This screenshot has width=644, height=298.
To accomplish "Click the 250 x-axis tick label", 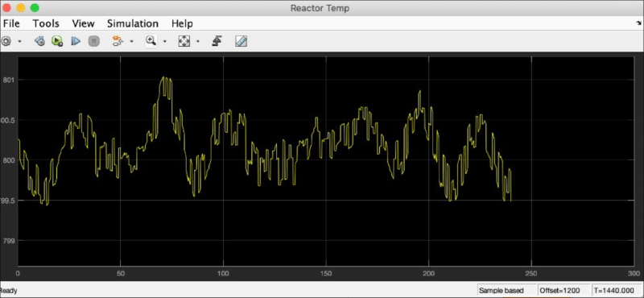I will tap(531, 273).
